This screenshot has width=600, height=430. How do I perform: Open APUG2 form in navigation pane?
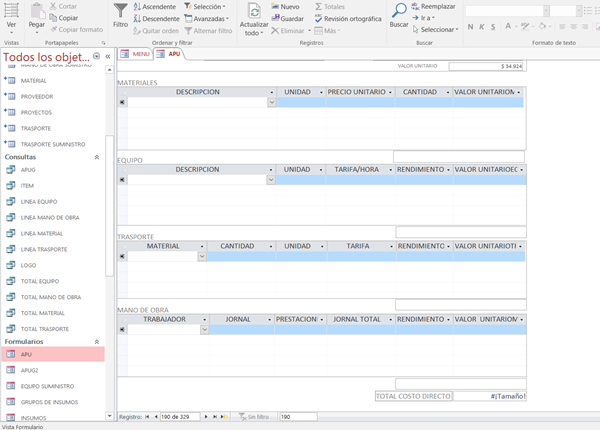pyautogui.click(x=30, y=369)
